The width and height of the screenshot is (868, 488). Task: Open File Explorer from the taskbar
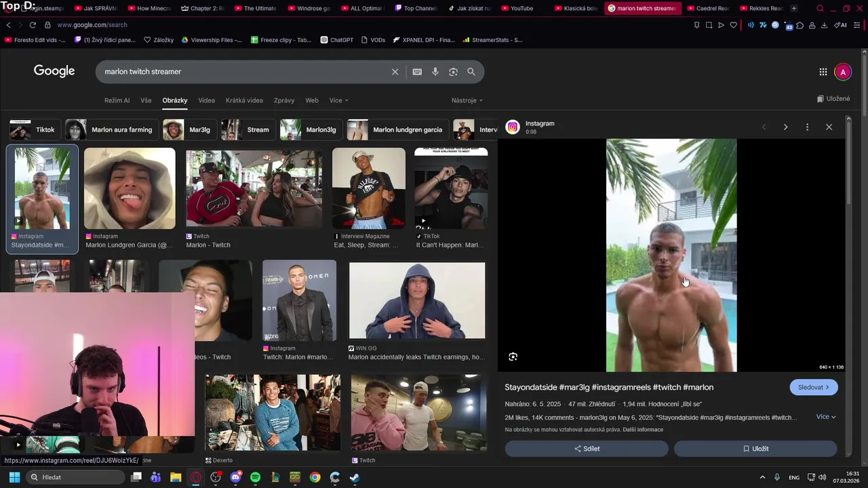[x=176, y=477]
